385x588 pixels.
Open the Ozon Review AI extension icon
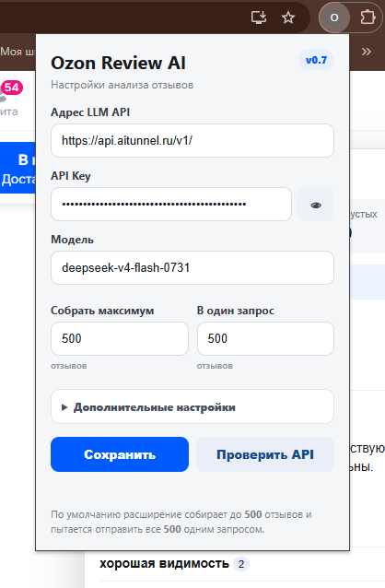pos(334,18)
